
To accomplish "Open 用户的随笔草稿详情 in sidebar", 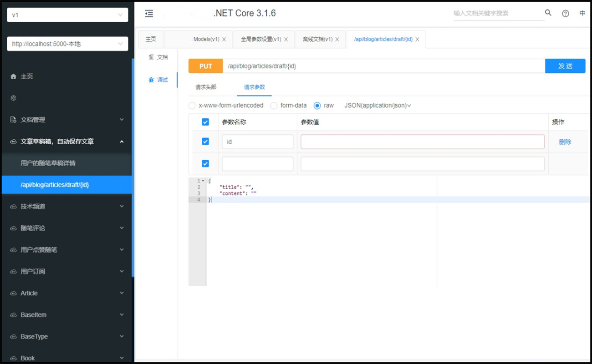I will [67, 163].
